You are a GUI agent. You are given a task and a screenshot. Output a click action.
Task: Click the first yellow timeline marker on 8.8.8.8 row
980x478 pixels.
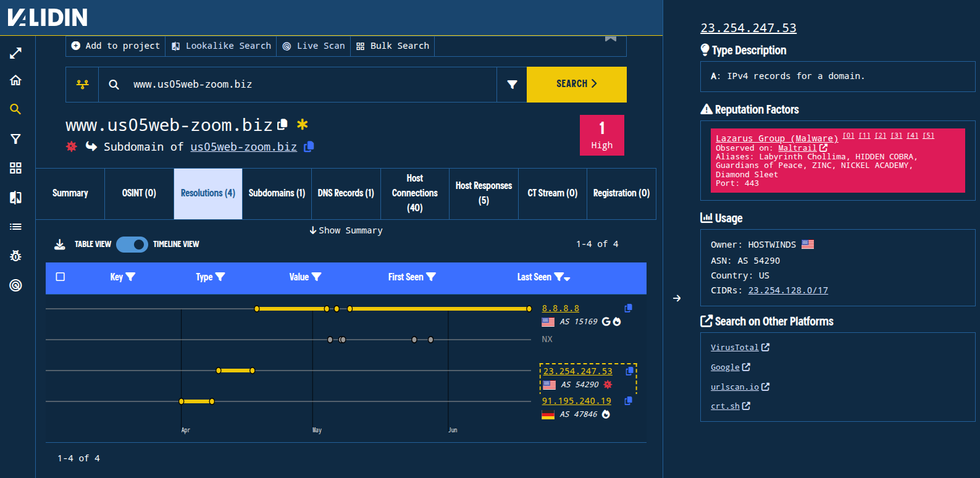tap(257, 309)
